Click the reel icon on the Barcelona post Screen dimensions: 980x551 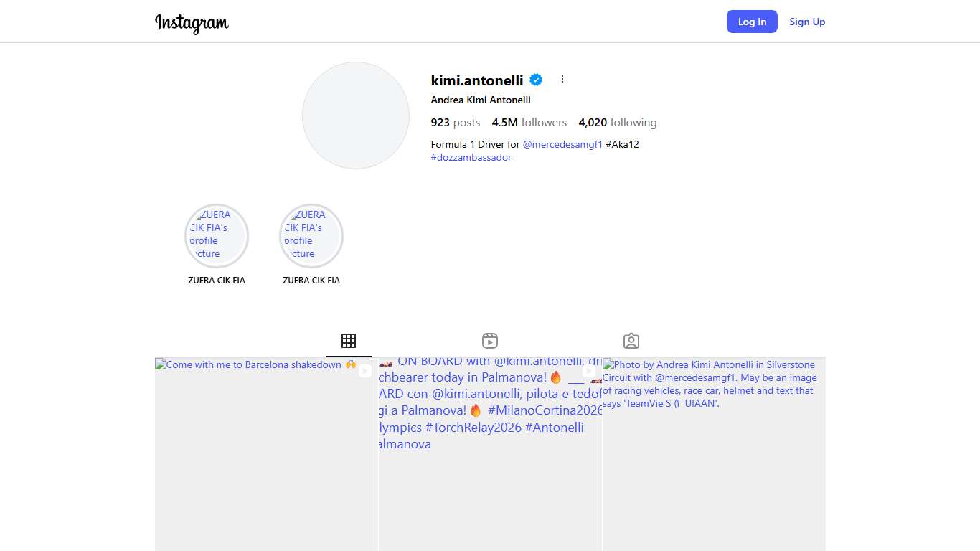click(365, 371)
